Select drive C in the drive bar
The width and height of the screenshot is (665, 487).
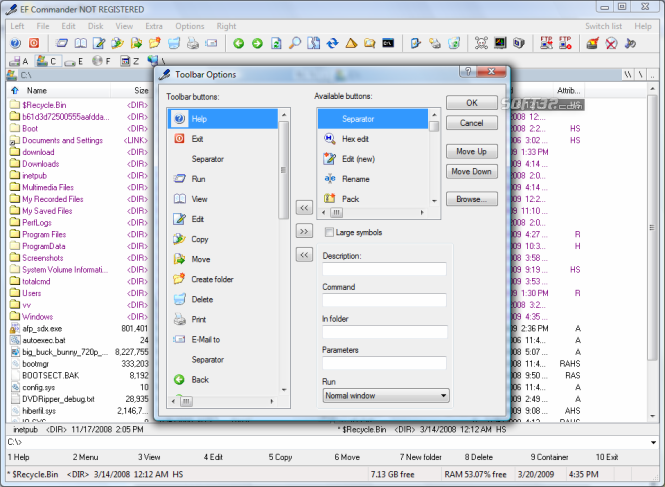point(47,61)
